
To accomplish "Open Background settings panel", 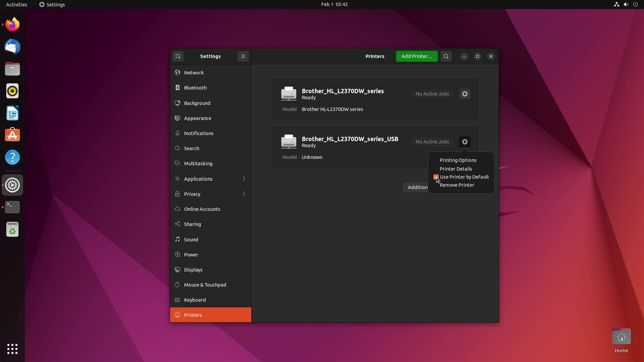I will [211, 103].
